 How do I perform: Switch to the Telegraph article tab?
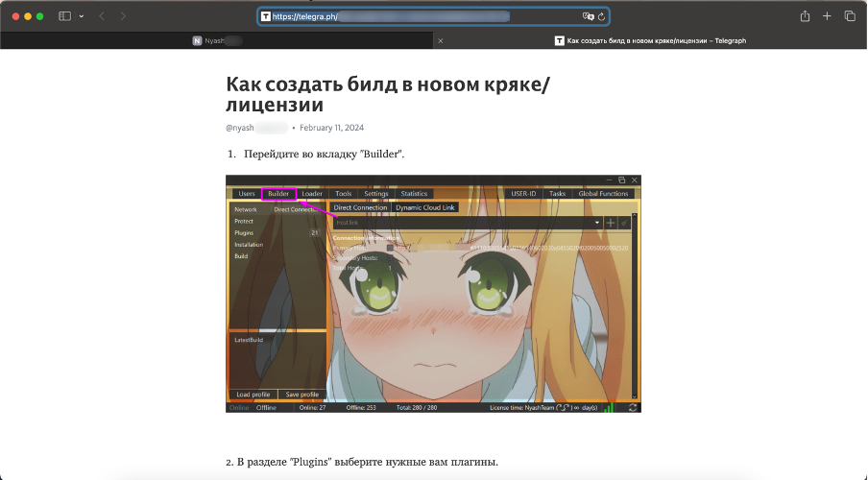(x=656, y=41)
